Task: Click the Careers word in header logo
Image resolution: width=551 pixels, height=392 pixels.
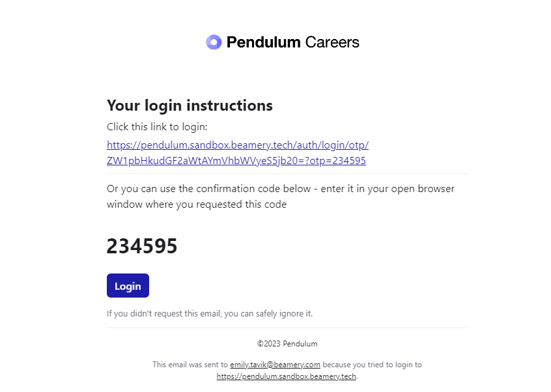Action: pyautogui.click(x=332, y=42)
